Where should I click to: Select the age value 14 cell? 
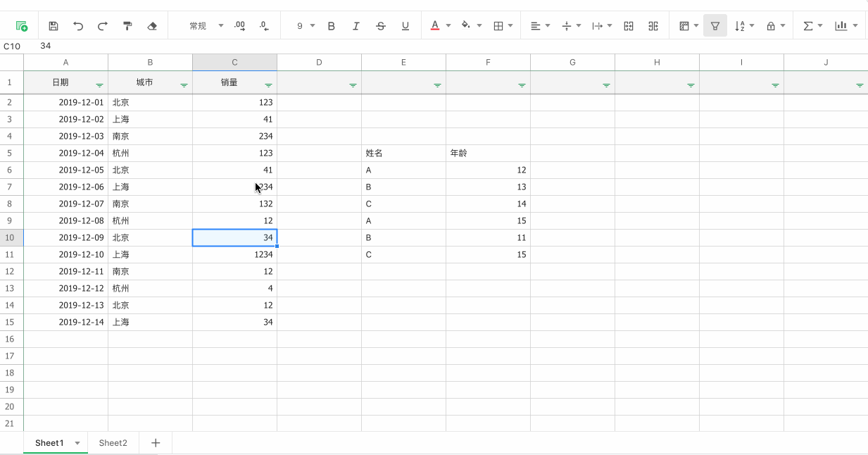489,204
